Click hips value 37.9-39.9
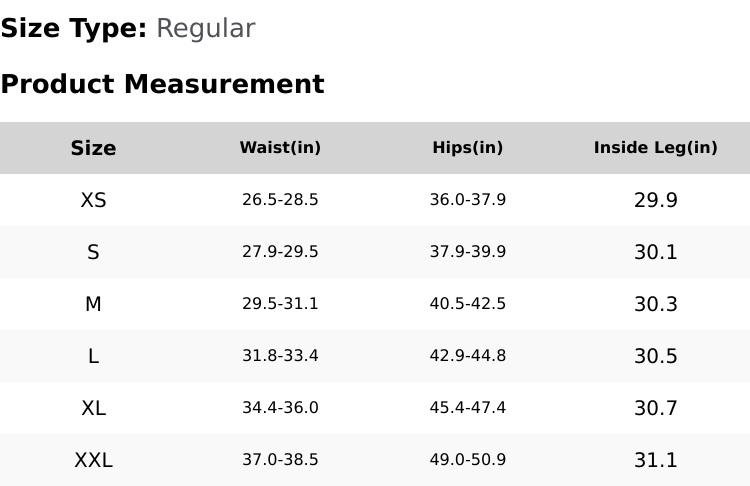This screenshot has height=486, width=750. [467, 252]
